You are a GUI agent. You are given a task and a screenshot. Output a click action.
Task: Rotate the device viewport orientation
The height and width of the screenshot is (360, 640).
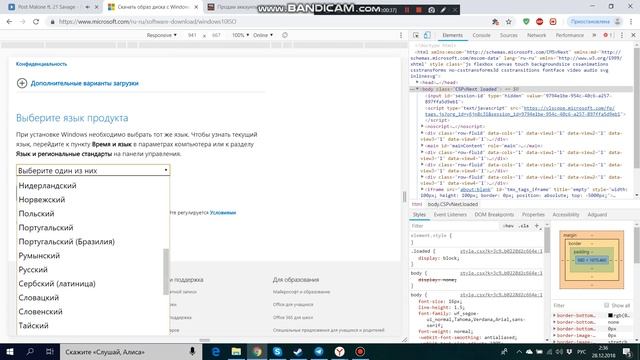285,36
